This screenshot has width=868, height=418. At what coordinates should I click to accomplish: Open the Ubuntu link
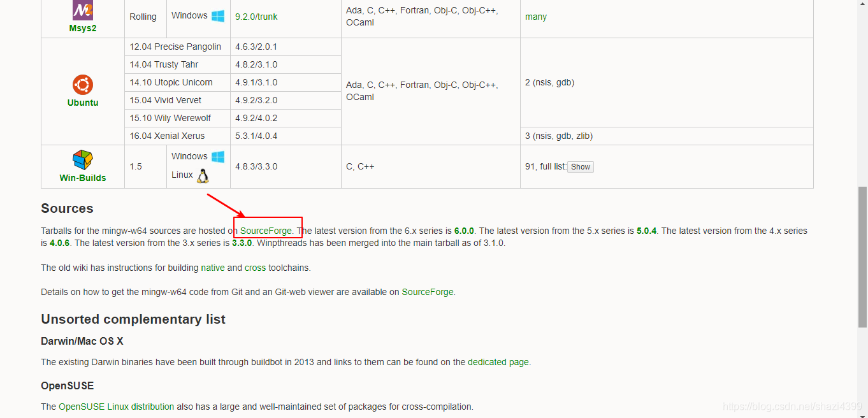tap(83, 103)
